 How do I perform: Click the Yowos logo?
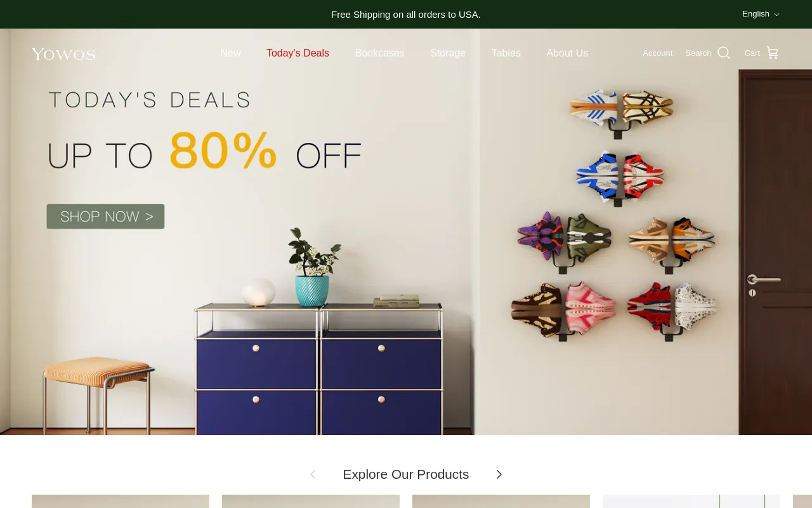(63, 54)
